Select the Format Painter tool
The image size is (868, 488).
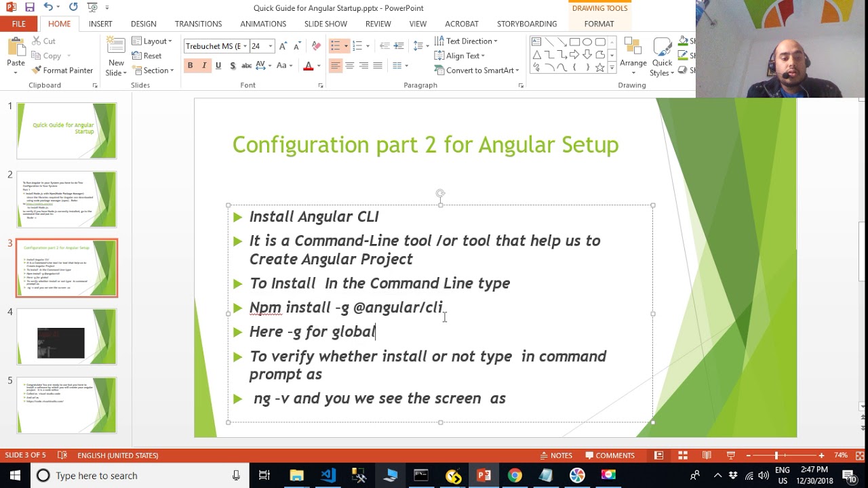[62, 70]
